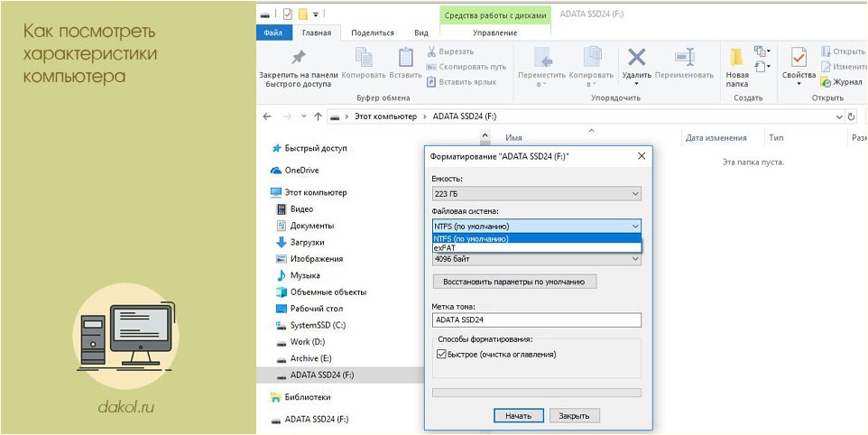
Task: Open the 4096 байт cluster size dropdown
Action: coord(536,258)
